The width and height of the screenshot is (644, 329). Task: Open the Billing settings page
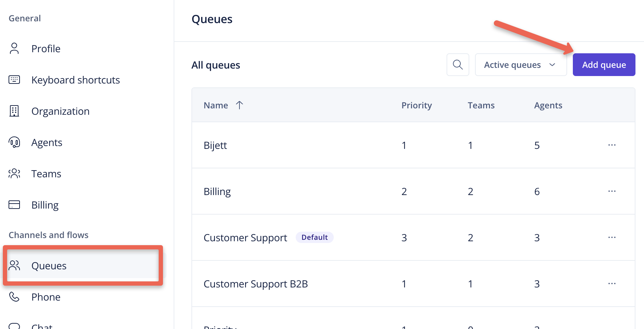[x=45, y=205]
